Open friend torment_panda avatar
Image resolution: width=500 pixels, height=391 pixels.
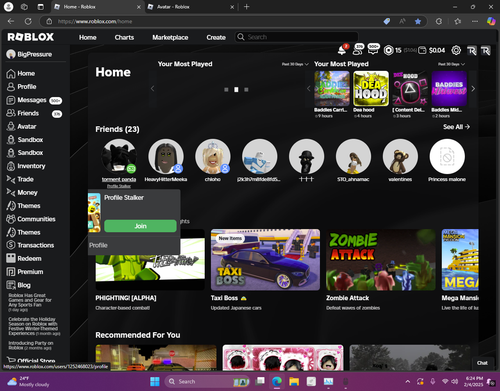[x=119, y=156]
